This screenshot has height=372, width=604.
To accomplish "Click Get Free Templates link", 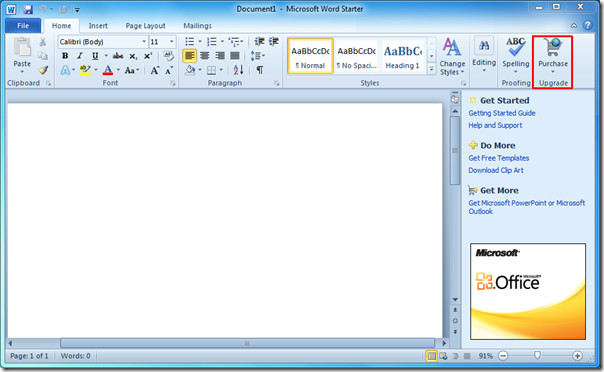I will pyautogui.click(x=498, y=158).
